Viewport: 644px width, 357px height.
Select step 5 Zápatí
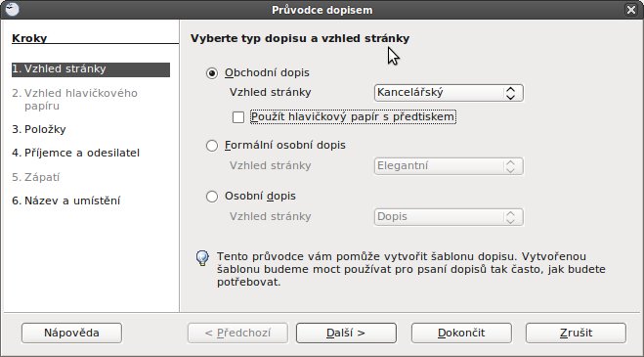pos(36,177)
